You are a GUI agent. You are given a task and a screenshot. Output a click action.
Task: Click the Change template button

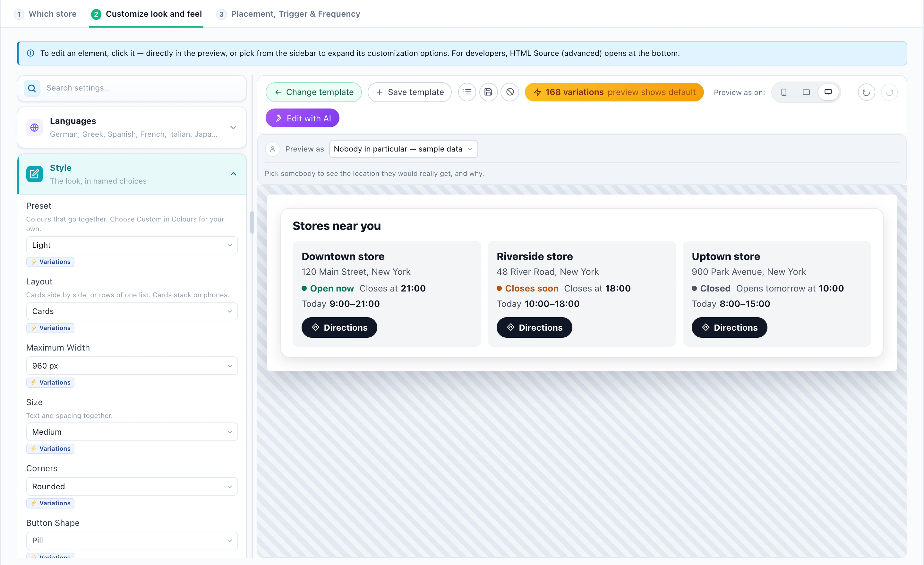(x=313, y=92)
